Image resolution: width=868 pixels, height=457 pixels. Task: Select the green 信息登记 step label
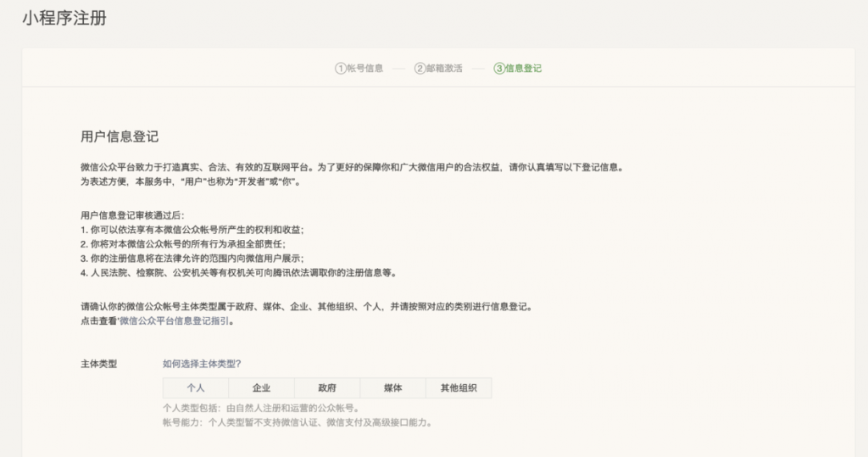[x=523, y=69]
